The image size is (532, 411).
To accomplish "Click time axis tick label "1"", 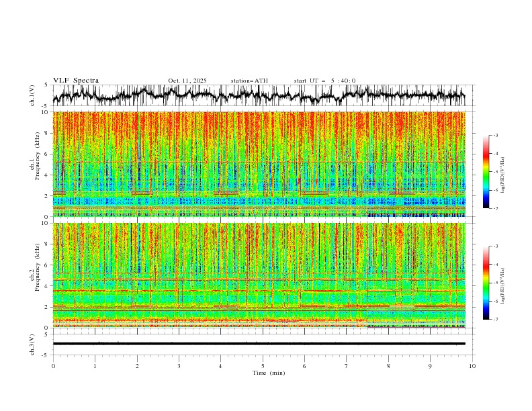I will (95, 366).
